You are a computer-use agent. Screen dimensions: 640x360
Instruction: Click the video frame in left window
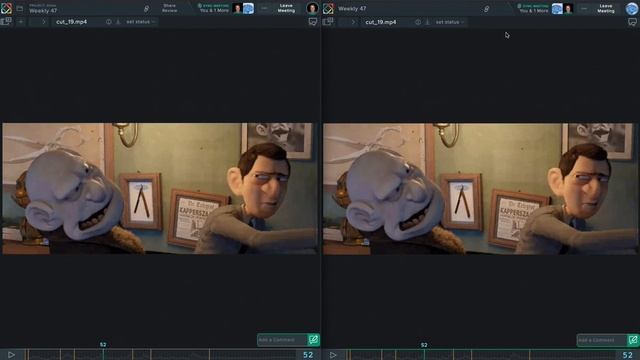tap(160, 189)
